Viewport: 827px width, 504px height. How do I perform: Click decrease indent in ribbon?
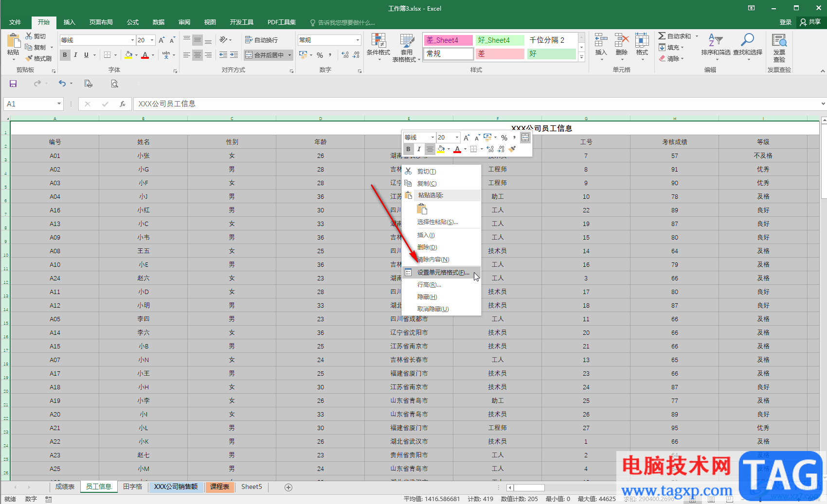(x=223, y=55)
